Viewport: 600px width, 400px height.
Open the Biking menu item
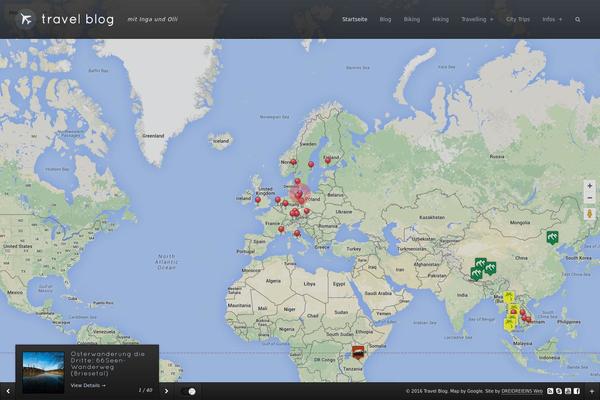tap(412, 20)
